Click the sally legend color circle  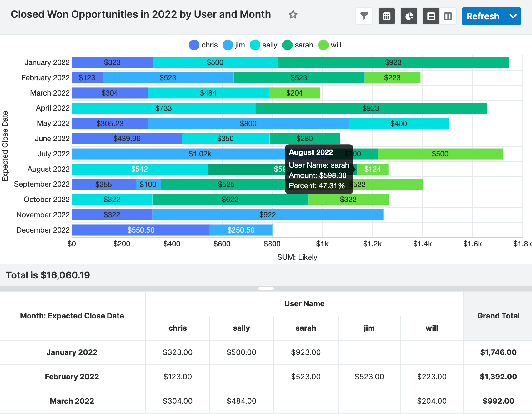[255, 45]
